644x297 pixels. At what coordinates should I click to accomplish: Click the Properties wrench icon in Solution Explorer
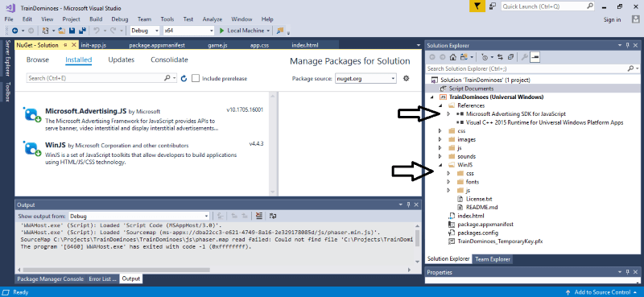coord(524,57)
